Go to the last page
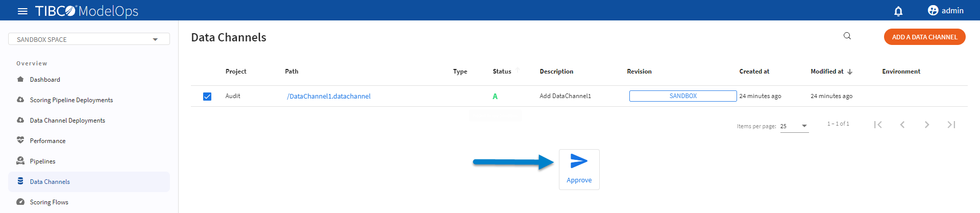 point(951,125)
